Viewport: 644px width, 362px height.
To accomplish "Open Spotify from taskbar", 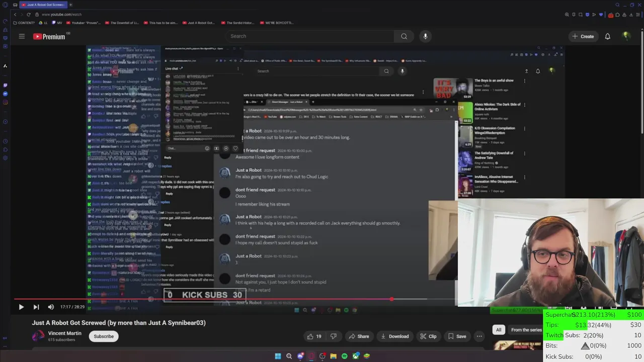I will 345,356.
